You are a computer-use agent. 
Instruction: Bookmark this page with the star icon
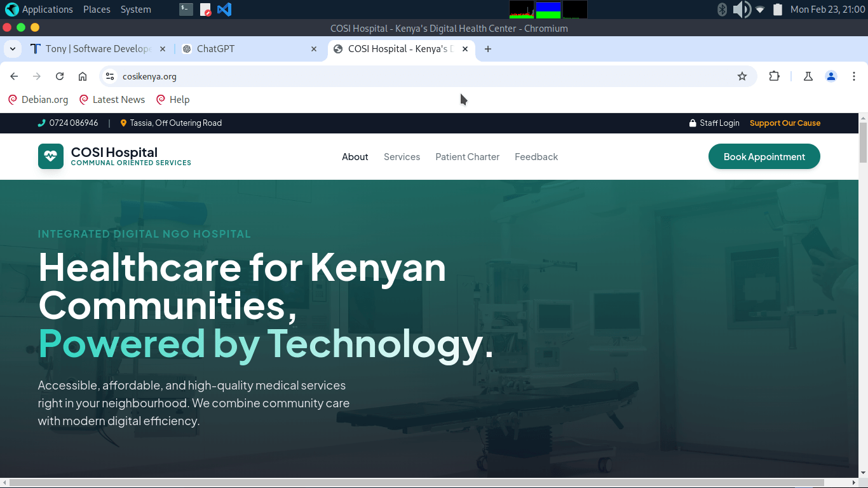click(742, 76)
